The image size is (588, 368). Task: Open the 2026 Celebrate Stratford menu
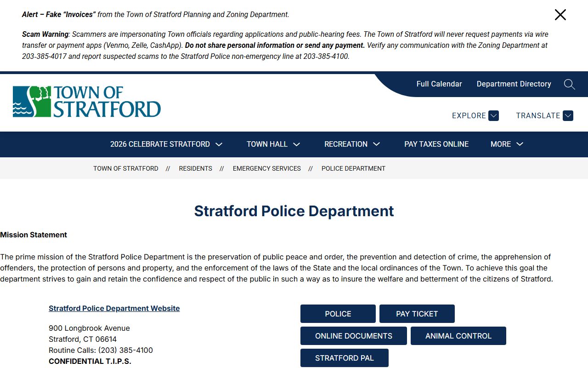point(166,144)
